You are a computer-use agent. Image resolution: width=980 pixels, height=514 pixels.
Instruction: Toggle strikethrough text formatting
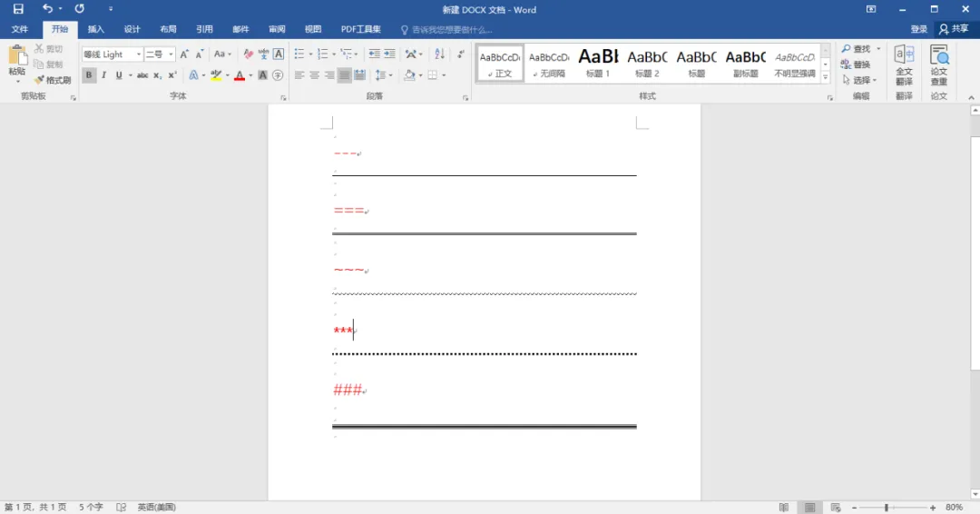click(142, 75)
